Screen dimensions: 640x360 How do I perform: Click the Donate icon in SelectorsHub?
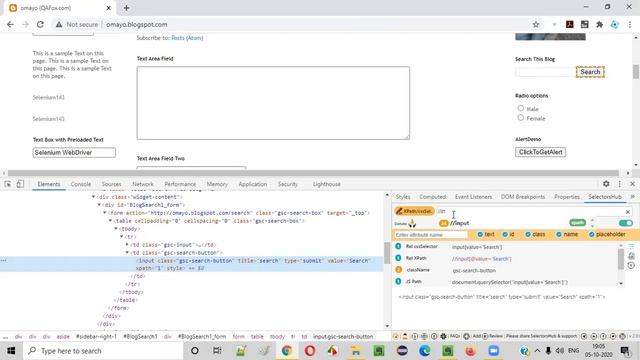click(x=412, y=223)
